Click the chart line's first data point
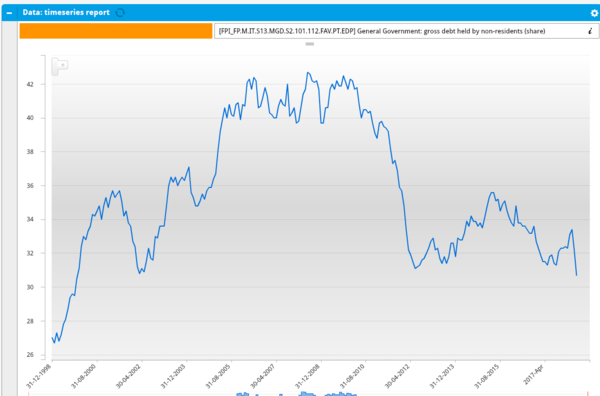 pos(52,337)
